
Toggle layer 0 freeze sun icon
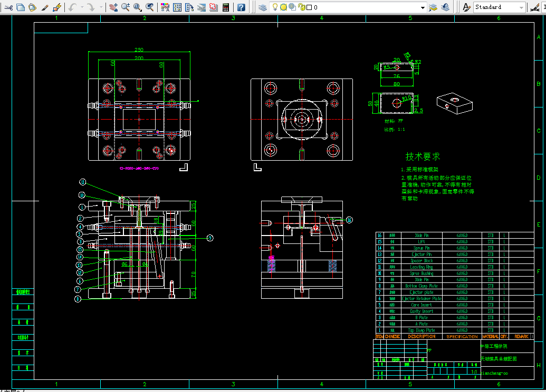[283, 7]
